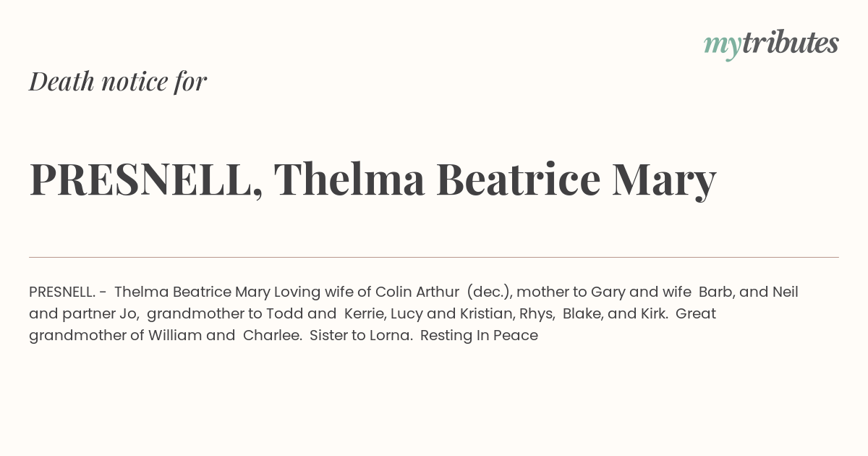The width and height of the screenshot is (868, 456).
Task: Click the word Thelma in the large title
Action: [349, 179]
